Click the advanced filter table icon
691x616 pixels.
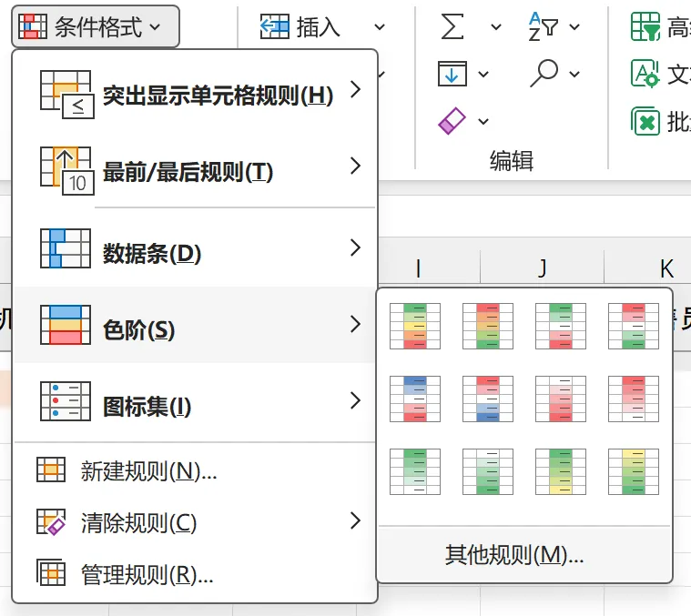coord(645,27)
